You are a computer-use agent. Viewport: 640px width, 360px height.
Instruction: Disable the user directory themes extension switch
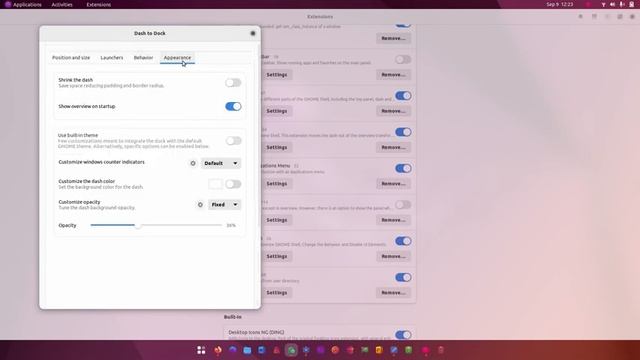click(x=403, y=278)
